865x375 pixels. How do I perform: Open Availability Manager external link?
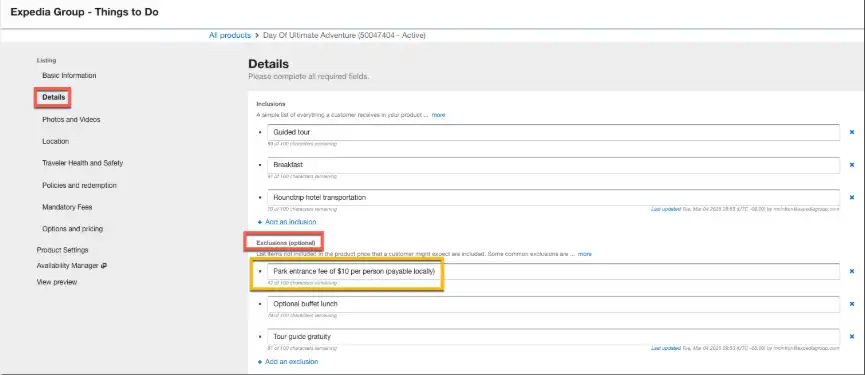pyautogui.click(x=72, y=266)
